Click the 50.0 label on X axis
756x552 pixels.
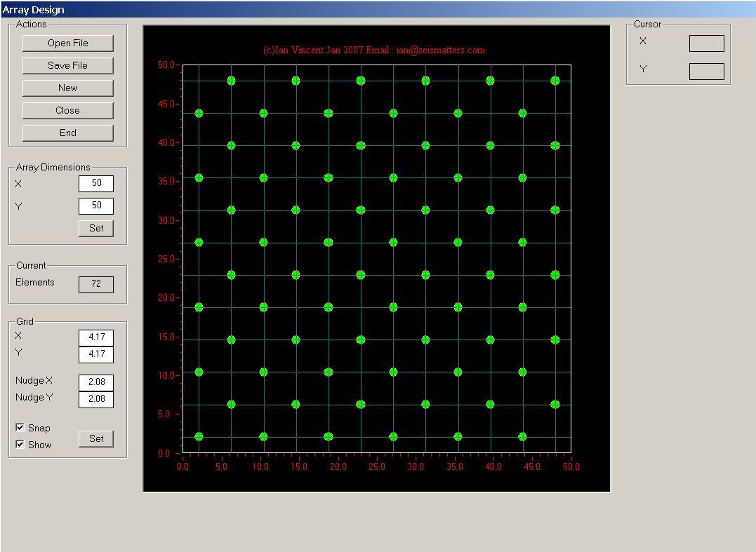click(x=571, y=466)
